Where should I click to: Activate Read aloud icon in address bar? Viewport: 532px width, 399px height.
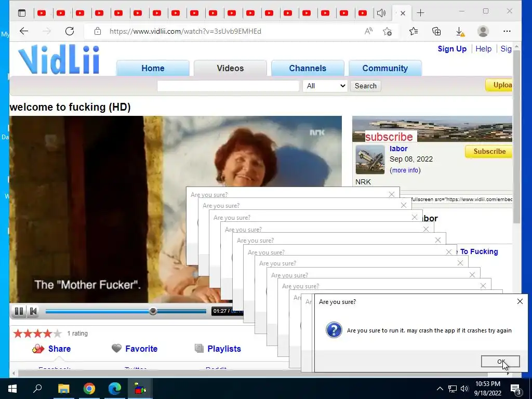[368, 31]
